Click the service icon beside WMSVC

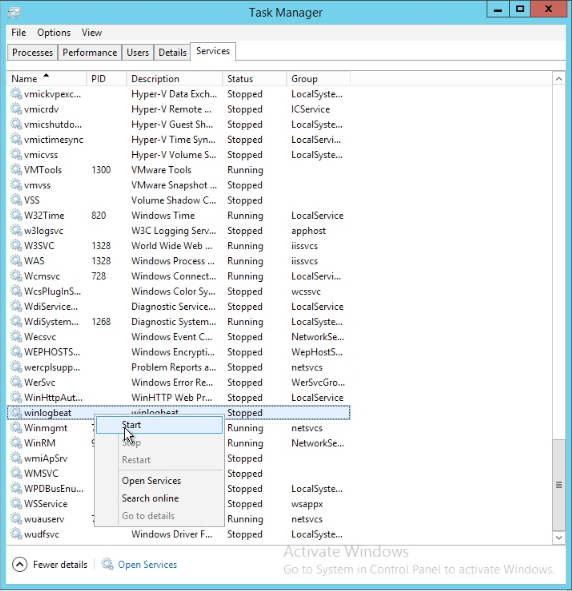tap(16, 473)
